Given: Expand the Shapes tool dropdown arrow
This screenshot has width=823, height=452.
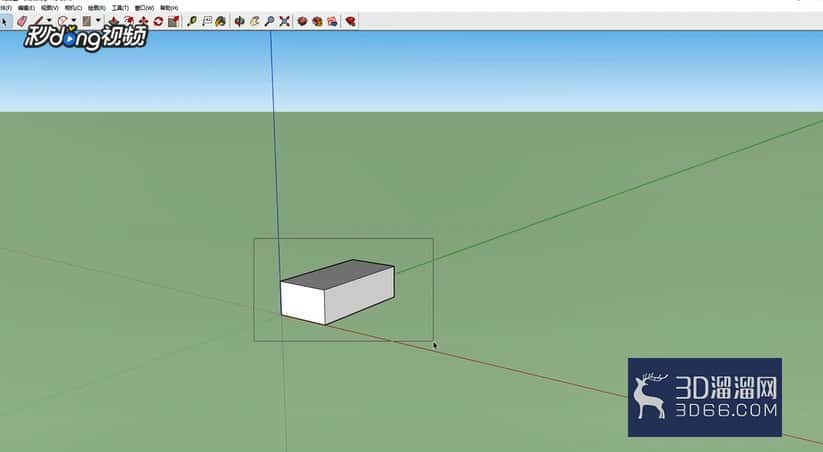Looking at the screenshot, I should click(98, 20).
